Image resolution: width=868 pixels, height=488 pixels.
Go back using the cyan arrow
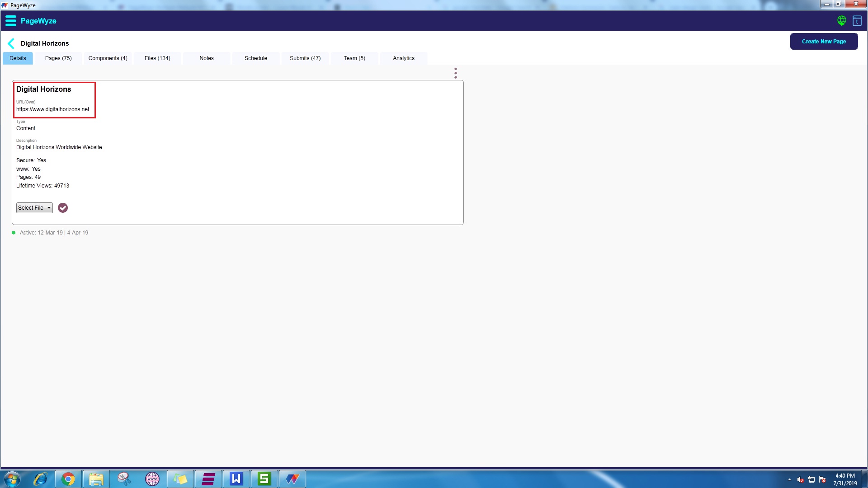tap(11, 43)
